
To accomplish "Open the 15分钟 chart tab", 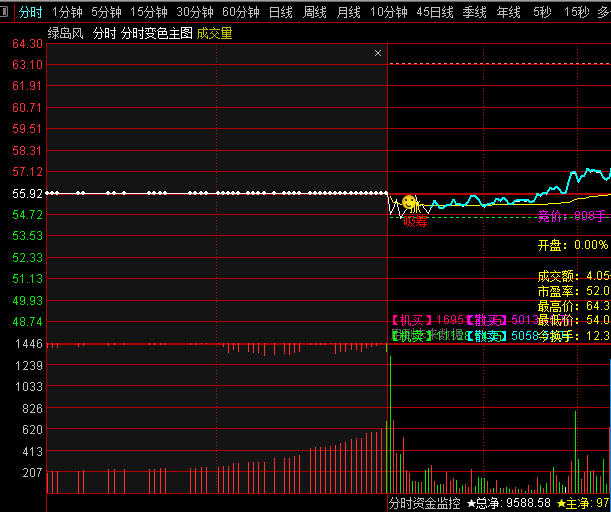I will tap(149, 12).
